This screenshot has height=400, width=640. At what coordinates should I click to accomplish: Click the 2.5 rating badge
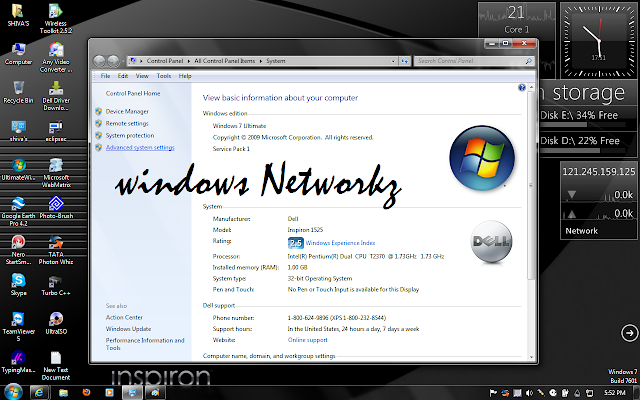(296, 243)
